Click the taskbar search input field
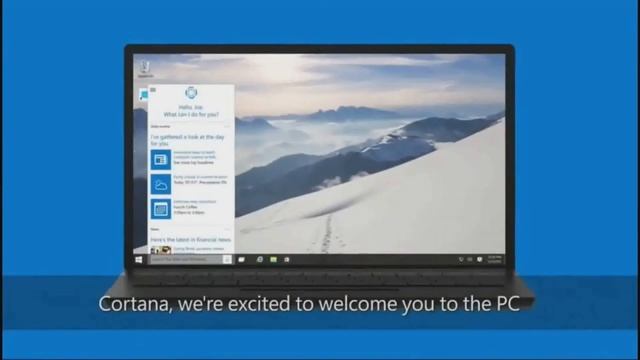640x360 pixels. [187, 259]
